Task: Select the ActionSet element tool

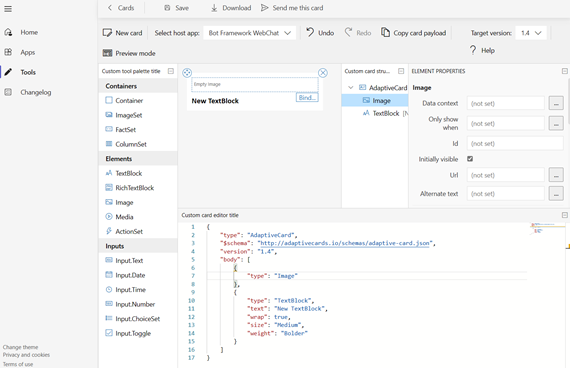Action: [124, 232]
